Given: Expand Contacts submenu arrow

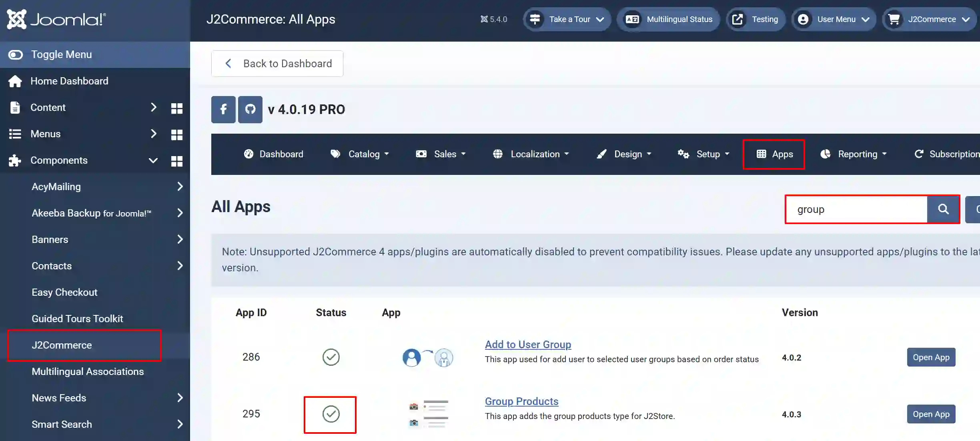Looking at the screenshot, I should pyautogui.click(x=180, y=266).
